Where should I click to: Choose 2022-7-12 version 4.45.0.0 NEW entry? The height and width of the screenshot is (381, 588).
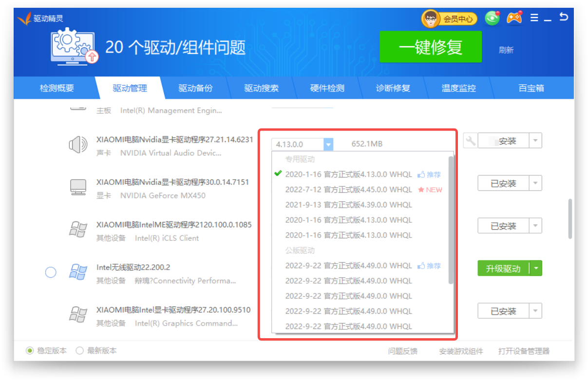click(348, 189)
